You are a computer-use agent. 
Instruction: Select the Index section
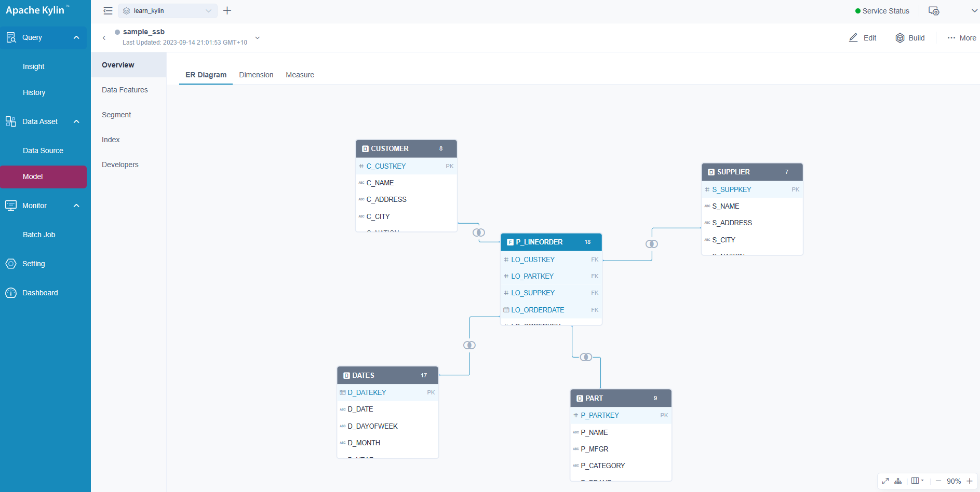pos(129,140)
